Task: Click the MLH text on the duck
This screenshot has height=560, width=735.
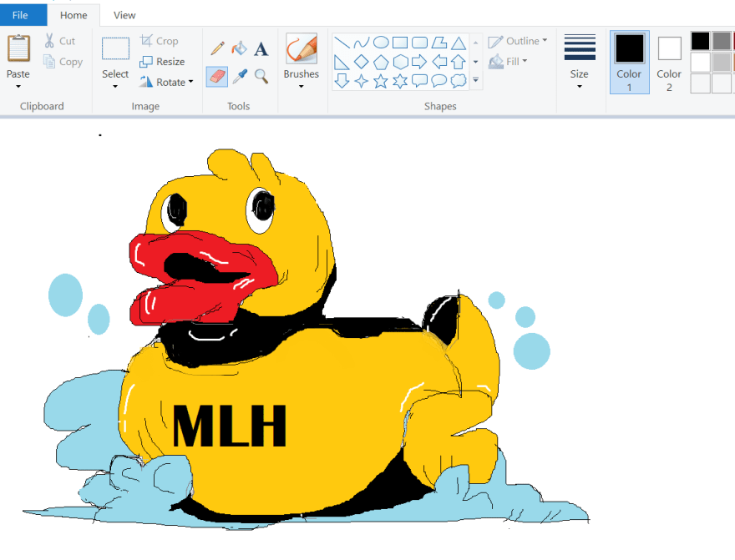Action: 229,426
